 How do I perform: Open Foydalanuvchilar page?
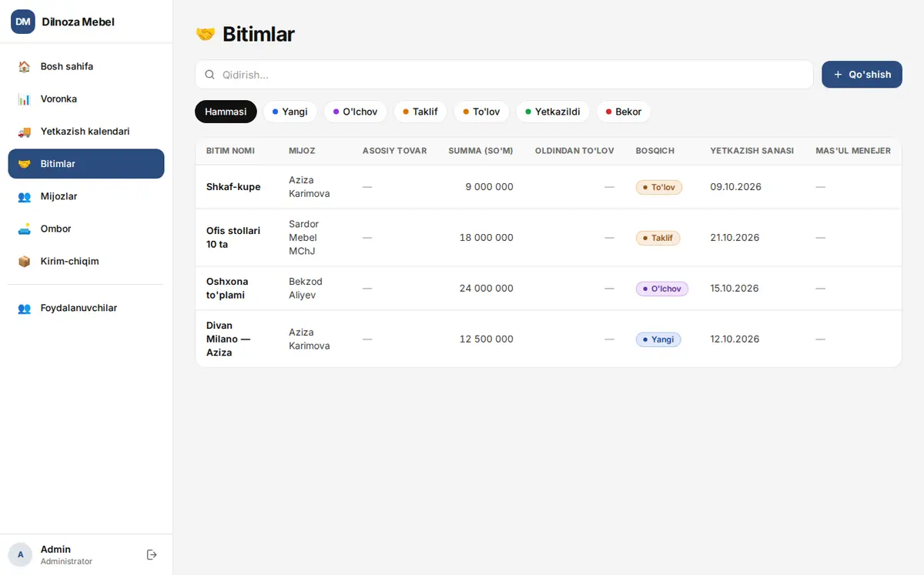pos(86,308)
